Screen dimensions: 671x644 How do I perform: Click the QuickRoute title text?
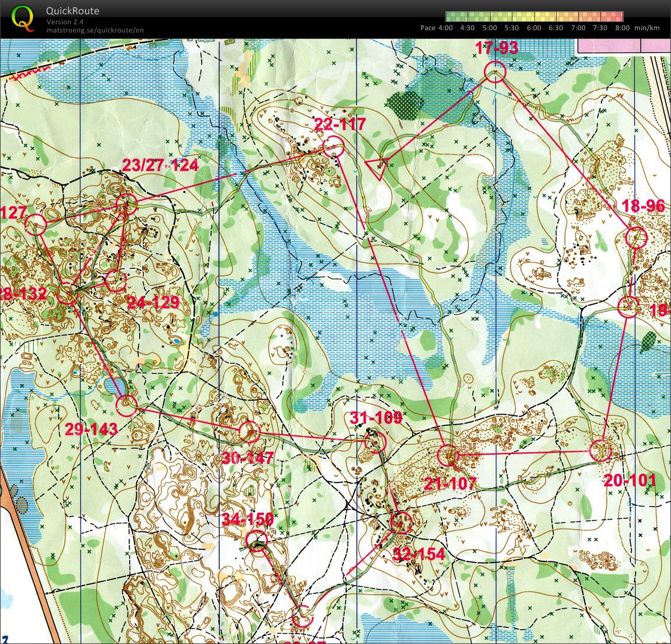click(x=73, y=11)
